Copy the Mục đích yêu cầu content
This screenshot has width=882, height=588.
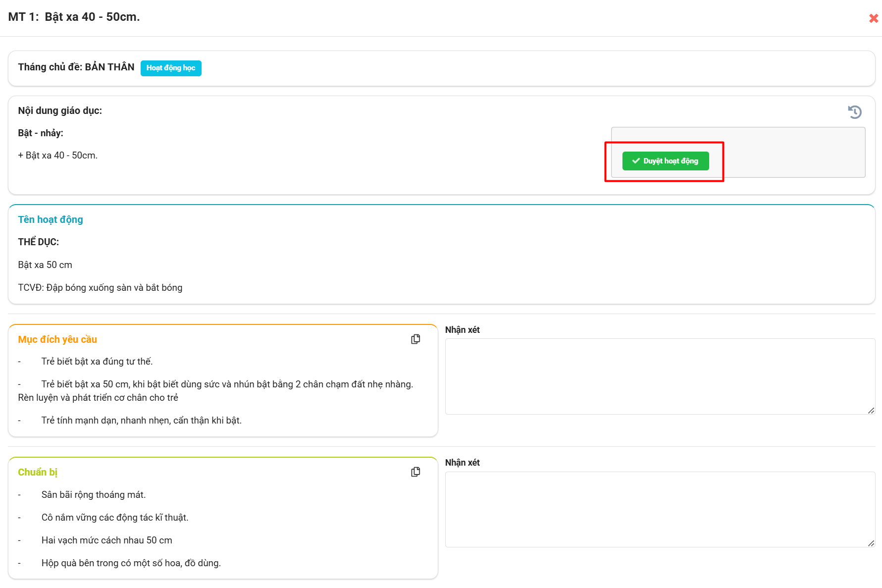tap(415, 339)
